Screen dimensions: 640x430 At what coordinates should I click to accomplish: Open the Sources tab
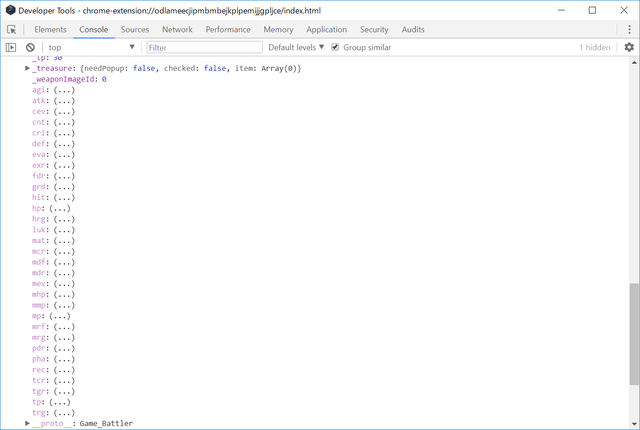click(135, 29)
